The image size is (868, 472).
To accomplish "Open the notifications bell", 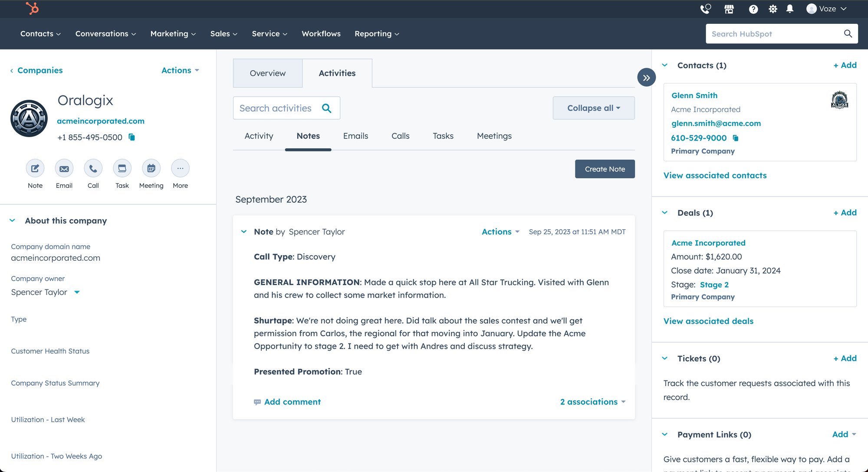I will [x=790, y=9].
